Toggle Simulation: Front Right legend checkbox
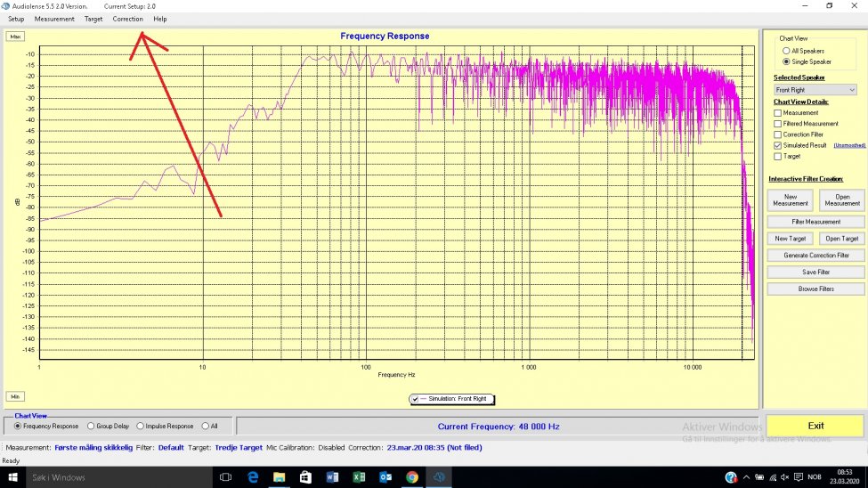Viewport: 868px width, 488px height. pos(415,399)
